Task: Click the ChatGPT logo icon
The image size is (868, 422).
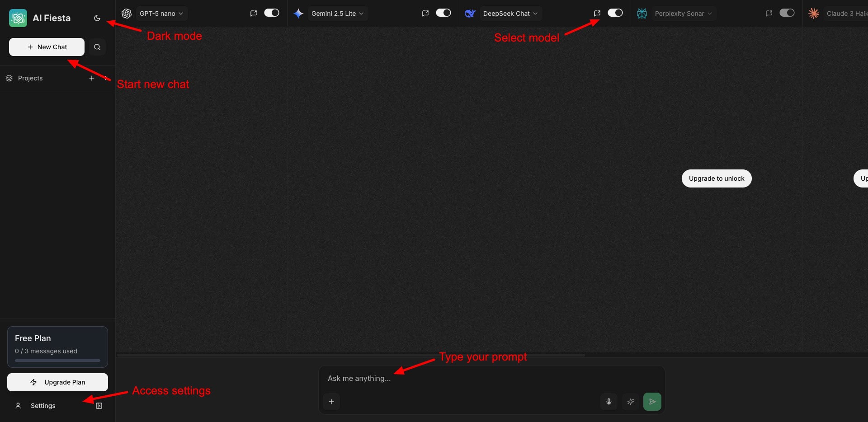Action: pyautogui.click(x=127, y=14)
